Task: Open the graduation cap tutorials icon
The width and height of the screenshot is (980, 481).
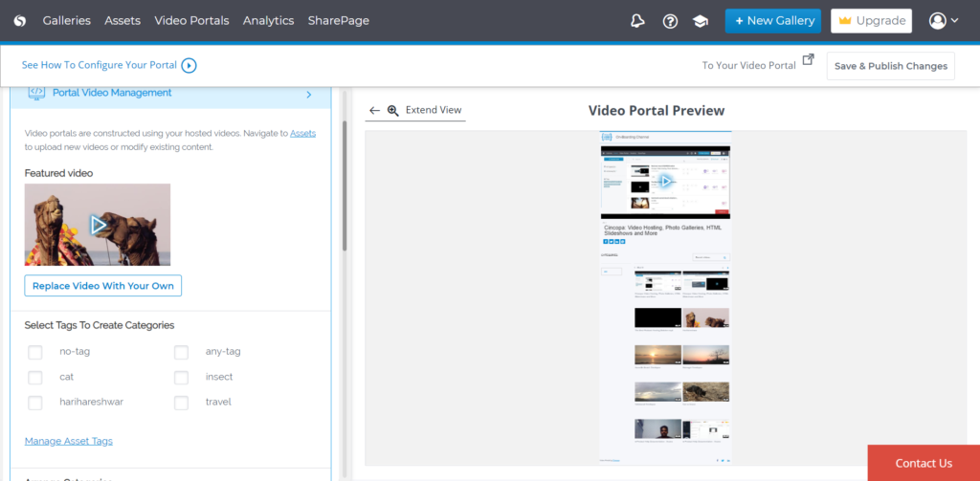Action: point(701,21)
